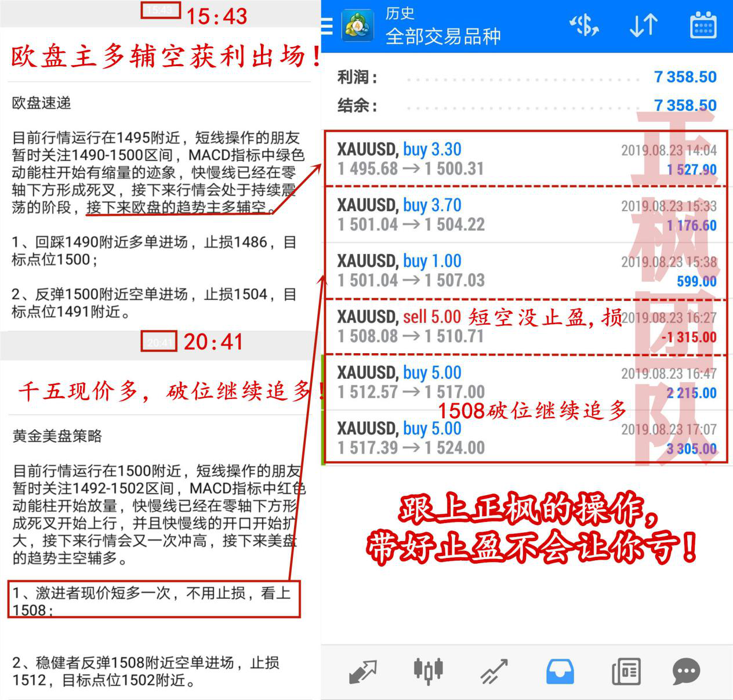733x700 pixels.
Task: Switch to the Quotes tab arrows icon
Action: point(363,672)
